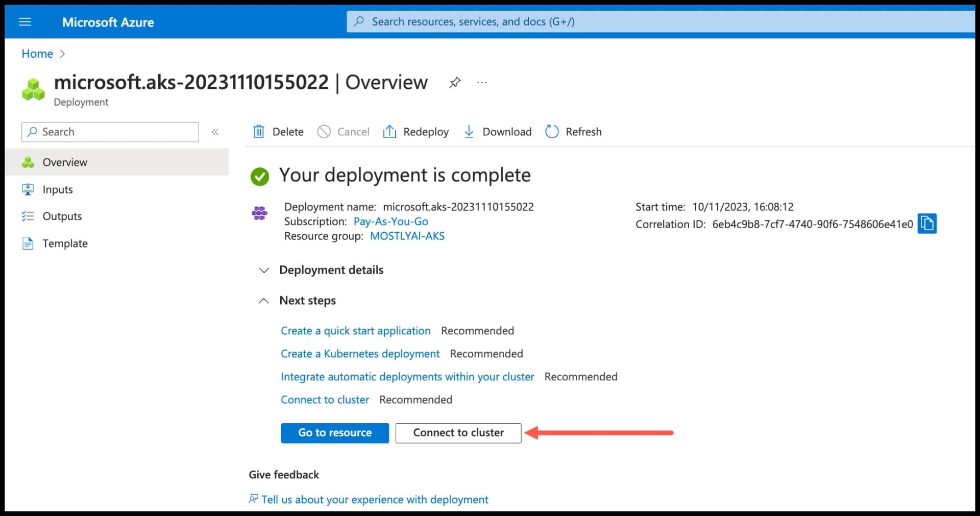Navigate to Home via breadcrumb
This screenshot has width=980, height=516.
37,53
